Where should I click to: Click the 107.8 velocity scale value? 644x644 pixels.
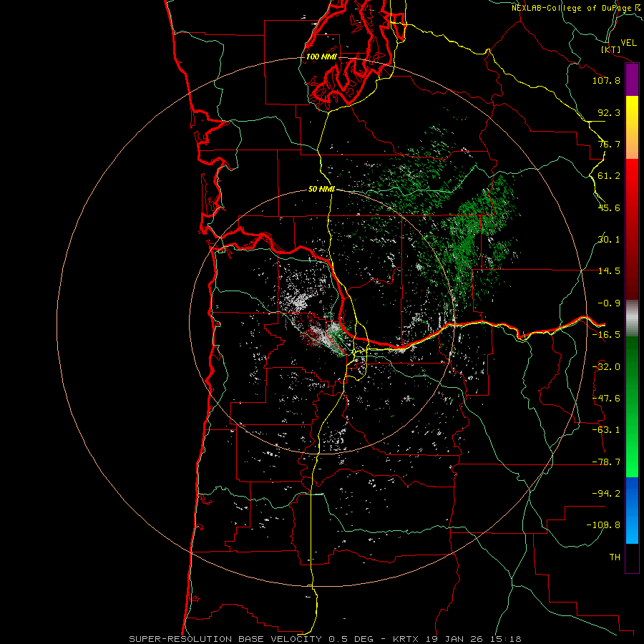[606, 80]
